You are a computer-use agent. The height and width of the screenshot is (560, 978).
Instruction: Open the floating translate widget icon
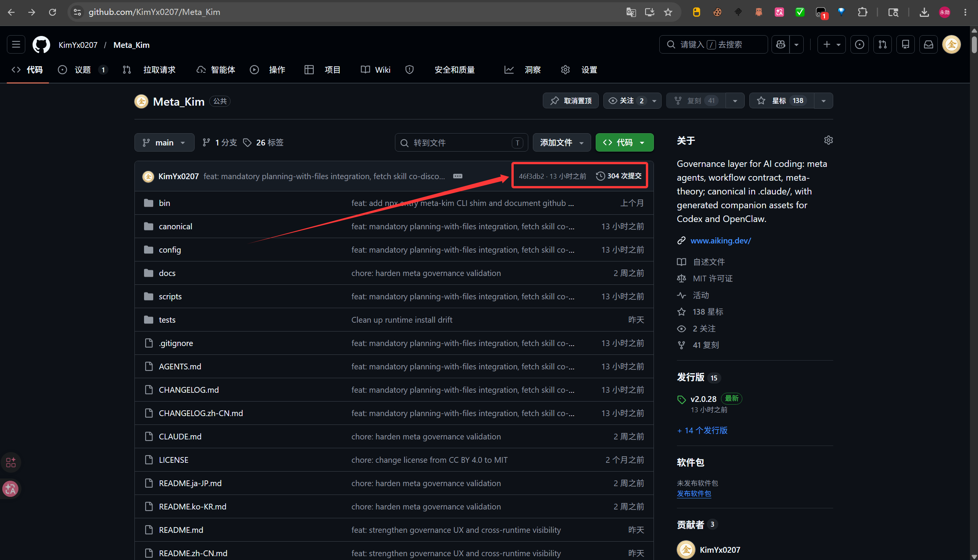[x=10, y=489]
